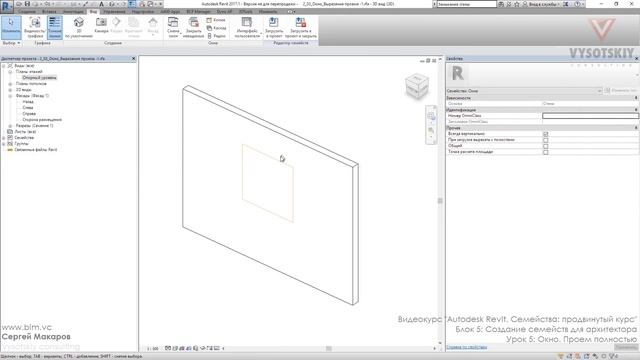Click Load into Project tool

pos(274,27)
